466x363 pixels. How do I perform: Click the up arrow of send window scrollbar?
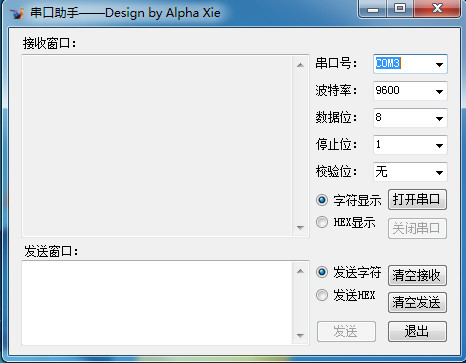point(300,271)
